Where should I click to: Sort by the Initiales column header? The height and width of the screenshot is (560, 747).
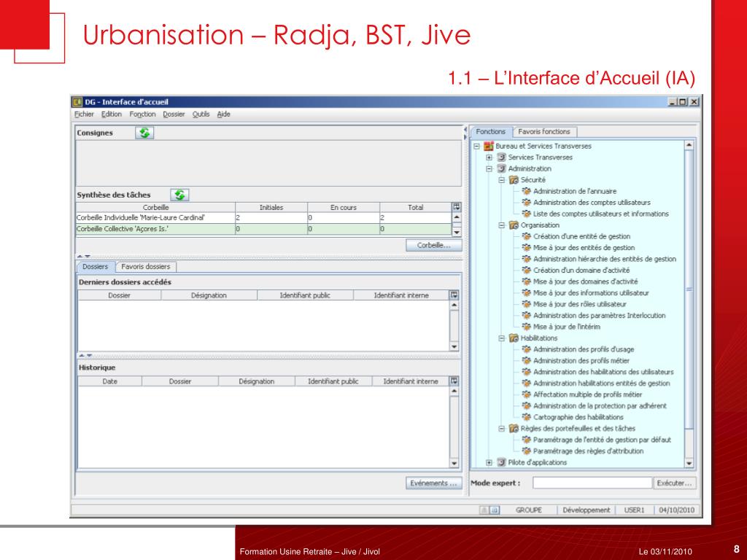[x=271, y=208]
